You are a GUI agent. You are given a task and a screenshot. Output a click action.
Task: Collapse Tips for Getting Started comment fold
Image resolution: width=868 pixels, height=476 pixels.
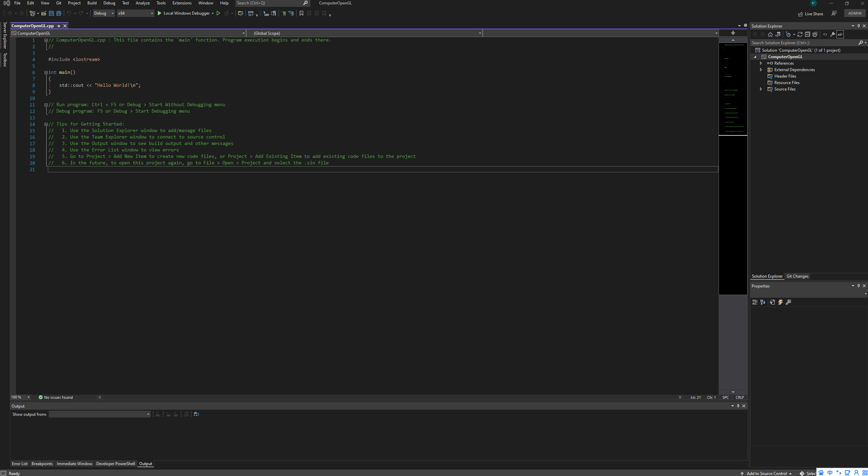point(46,124)
